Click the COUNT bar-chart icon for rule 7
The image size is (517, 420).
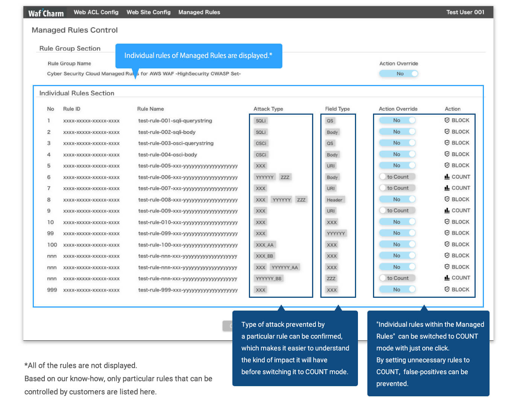(447, 188)
